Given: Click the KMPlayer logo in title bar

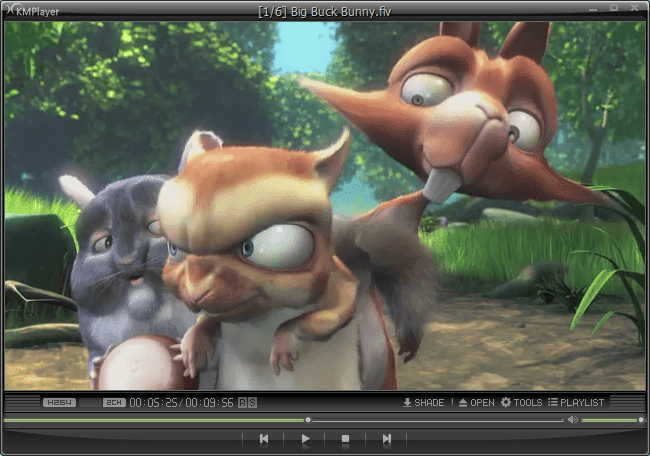Looking at the screenshot, I should pos(32,10).
